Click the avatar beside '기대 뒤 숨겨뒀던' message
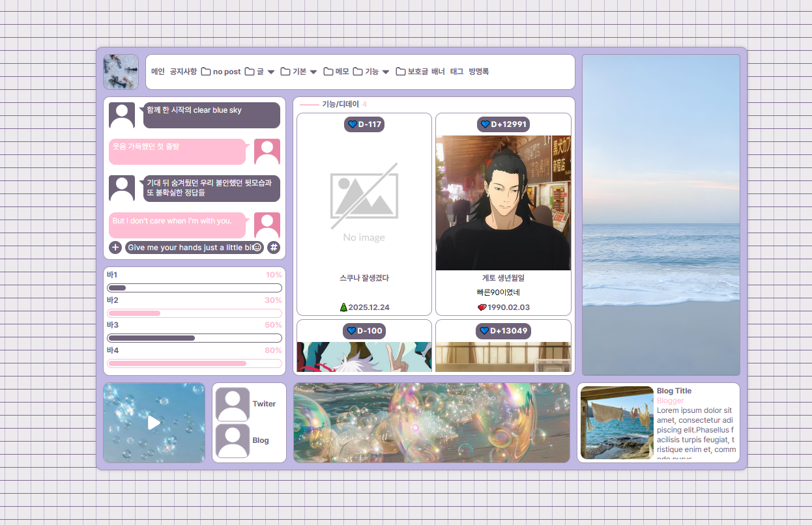The height and width of the screenshot is (525, 812). tap(122, 188)
